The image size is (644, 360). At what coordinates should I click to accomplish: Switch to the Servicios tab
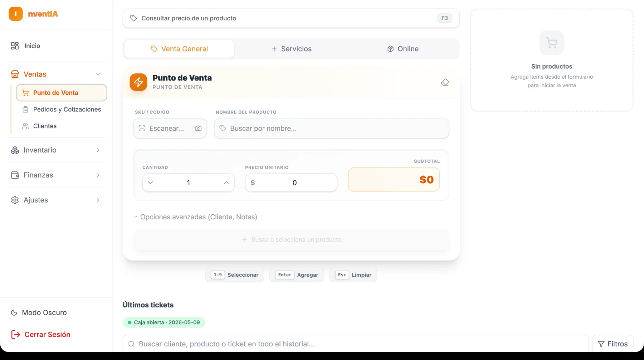coord(291,49)
